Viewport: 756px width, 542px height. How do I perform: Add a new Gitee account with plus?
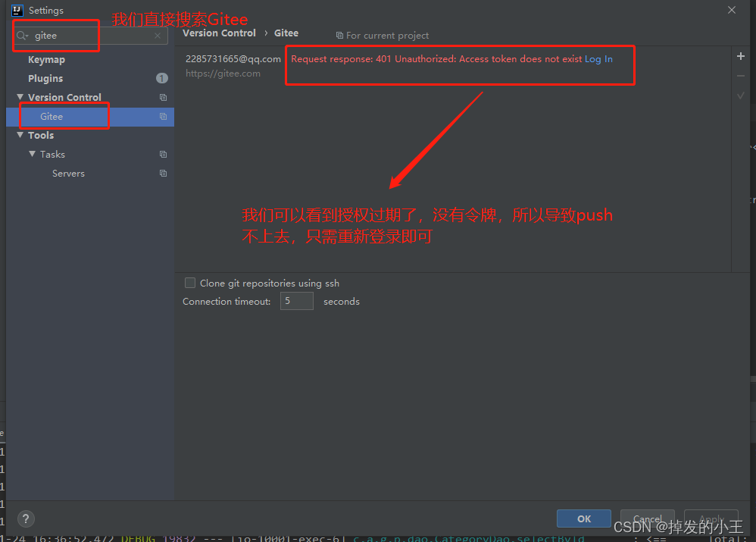click(x=741, y=56)
